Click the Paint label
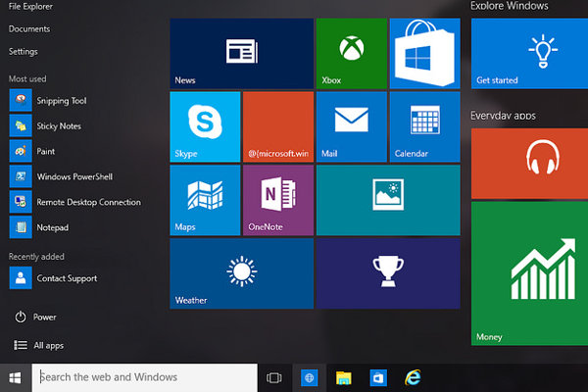The width and height of the screenshot is (588, 392). pyautogui.click(x=46, y=151)
